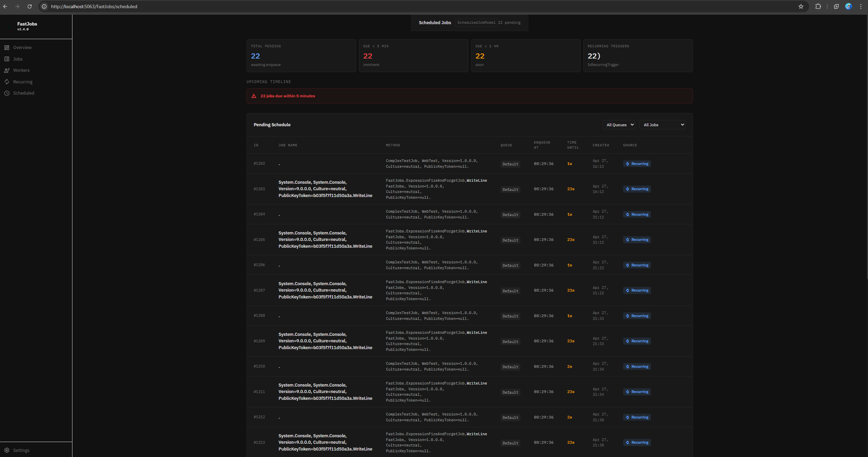Click job ID #1211

point(259,392)
